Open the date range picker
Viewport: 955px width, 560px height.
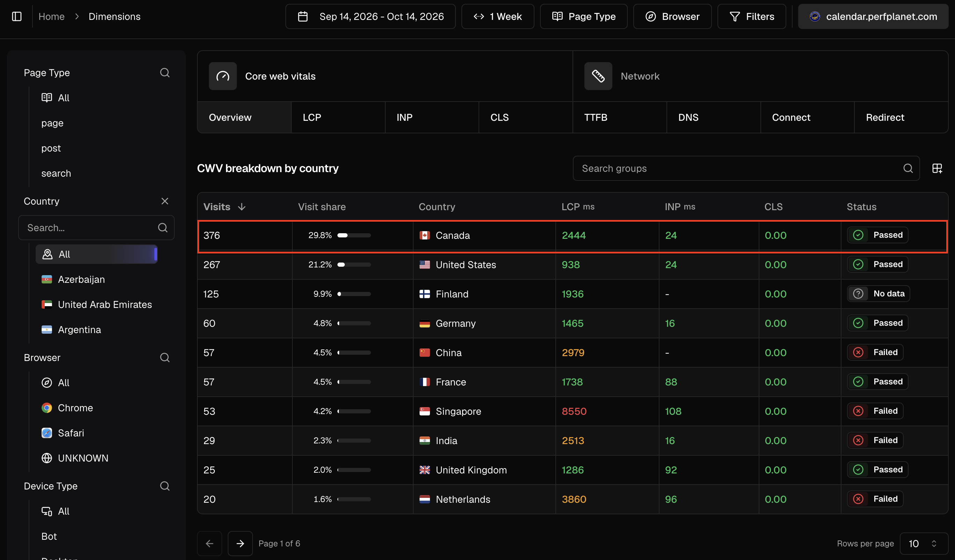click(x=370, y=16)
